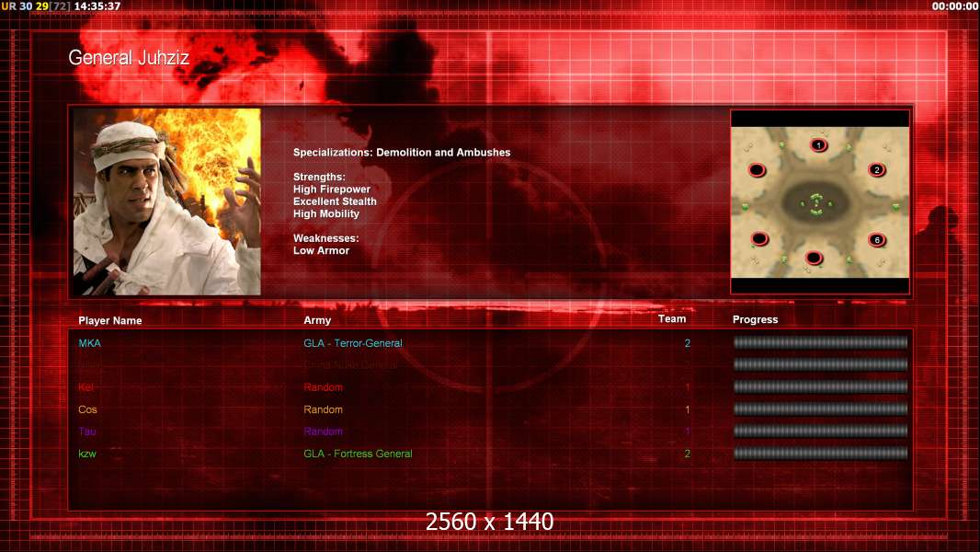The image size is (980, 552).
Task: Click the orange Random army for Cos
Action: pos(323,409)
